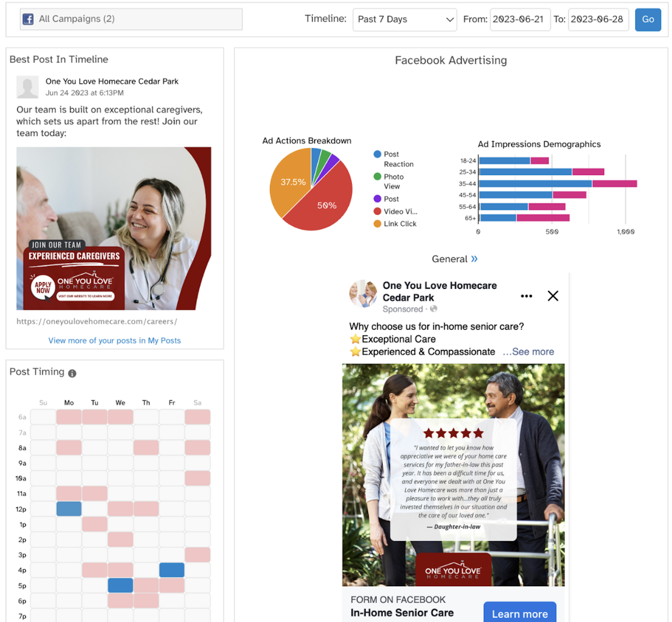This screenshot has width=672, height=622.
Task: Open the testimonial ad image
Action: [453, 475]
